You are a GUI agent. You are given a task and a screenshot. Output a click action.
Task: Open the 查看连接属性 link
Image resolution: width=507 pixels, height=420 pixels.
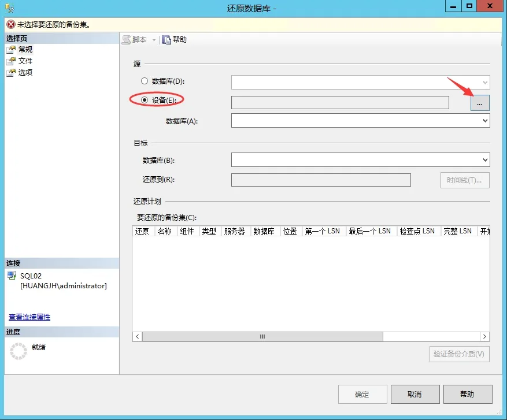29,317
